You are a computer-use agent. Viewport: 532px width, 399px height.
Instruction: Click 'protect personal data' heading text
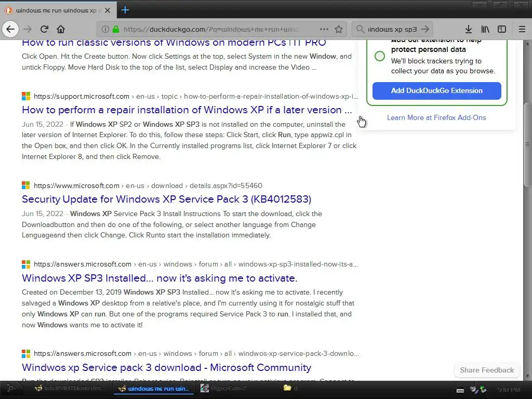coord(429,49)
